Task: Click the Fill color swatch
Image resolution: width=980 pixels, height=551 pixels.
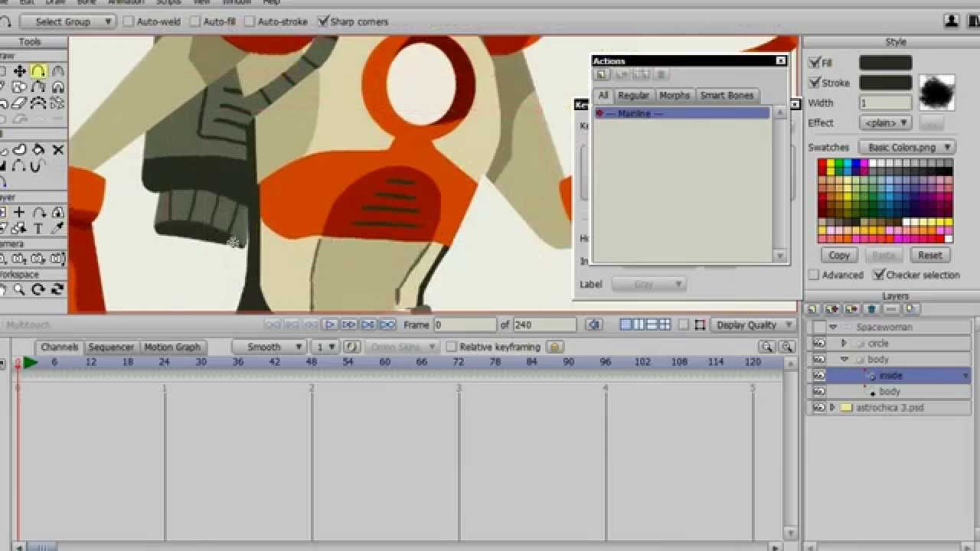Action: (886, 63)
